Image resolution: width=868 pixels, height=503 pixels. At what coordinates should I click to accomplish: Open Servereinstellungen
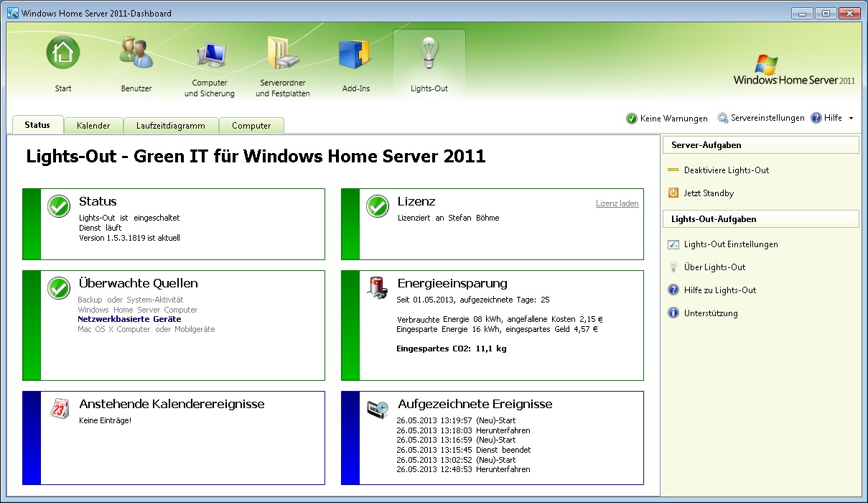767,118
